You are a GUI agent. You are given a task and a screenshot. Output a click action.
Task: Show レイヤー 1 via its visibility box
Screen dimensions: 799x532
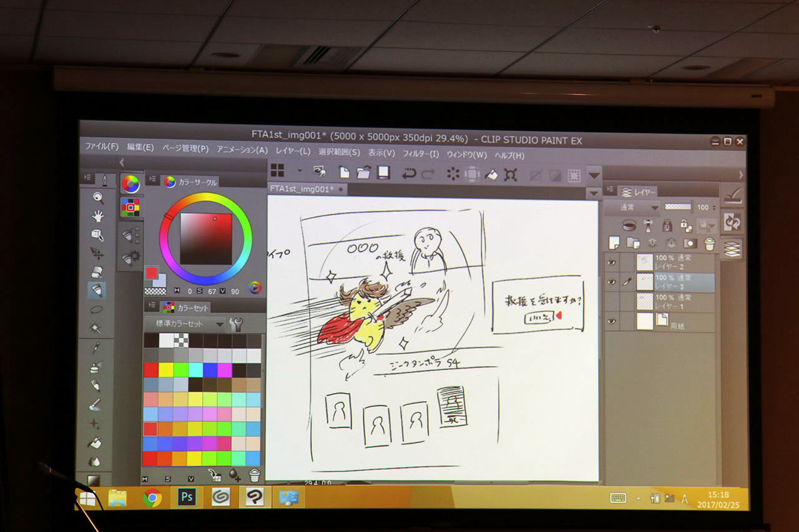[x=612, y=302]
